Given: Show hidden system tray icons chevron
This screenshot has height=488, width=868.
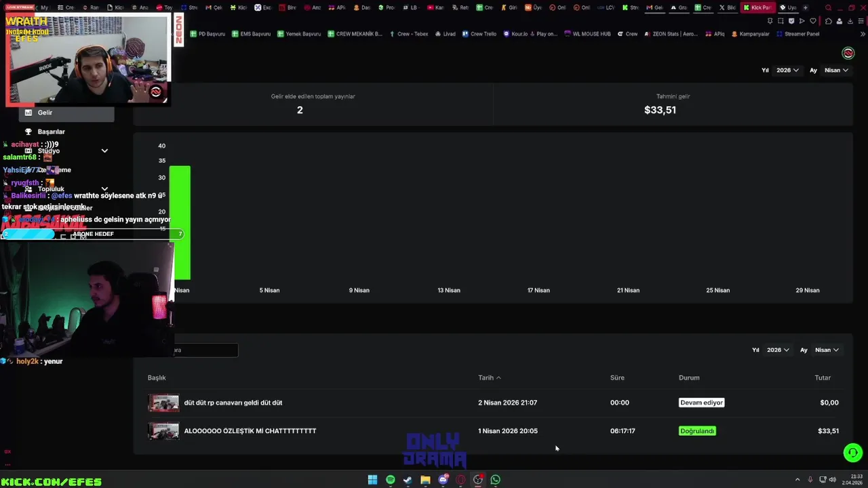Looking at the screenshot, I should tap(797, 480).
